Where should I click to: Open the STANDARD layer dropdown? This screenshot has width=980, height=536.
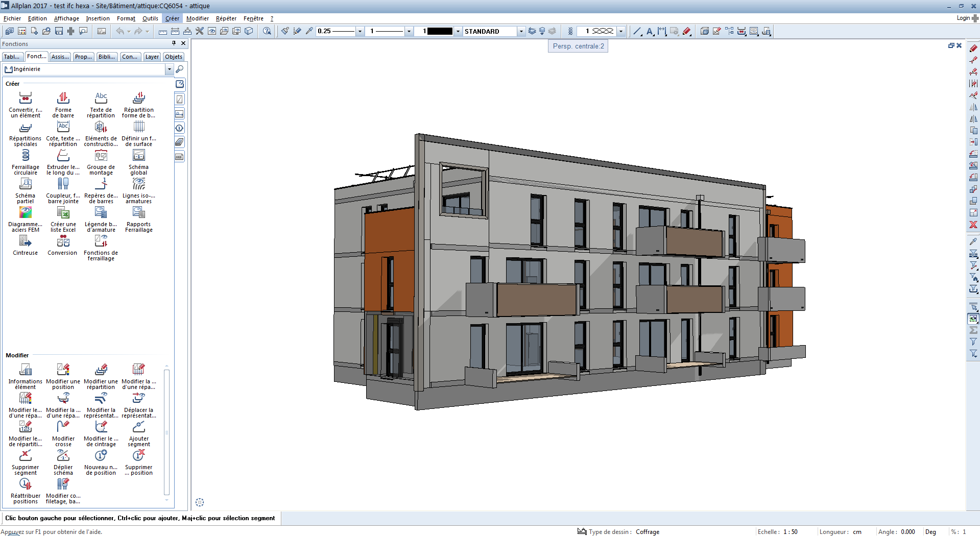pyautogui.click(x=521, y=31)
